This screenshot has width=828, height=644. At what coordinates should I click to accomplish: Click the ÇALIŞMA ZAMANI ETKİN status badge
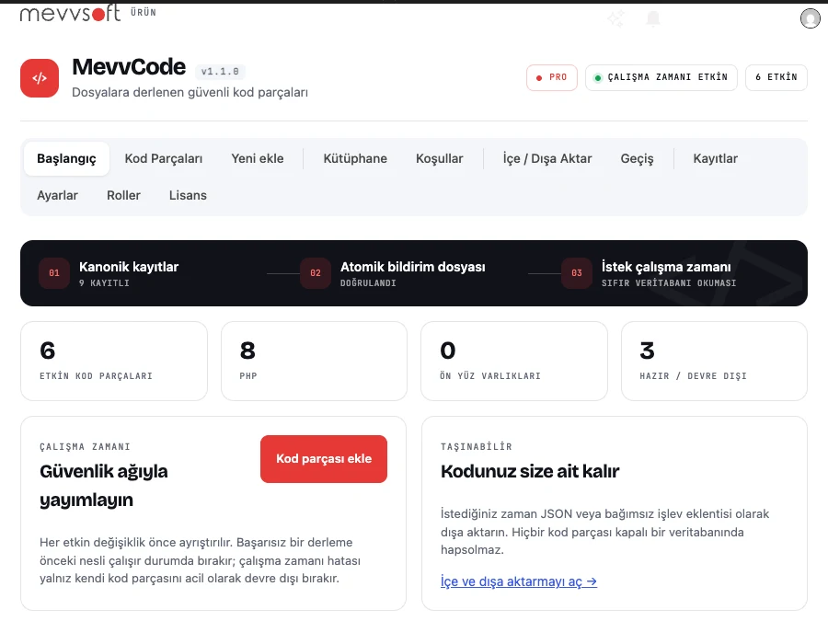pyautogui.click(x=661, y=77)
